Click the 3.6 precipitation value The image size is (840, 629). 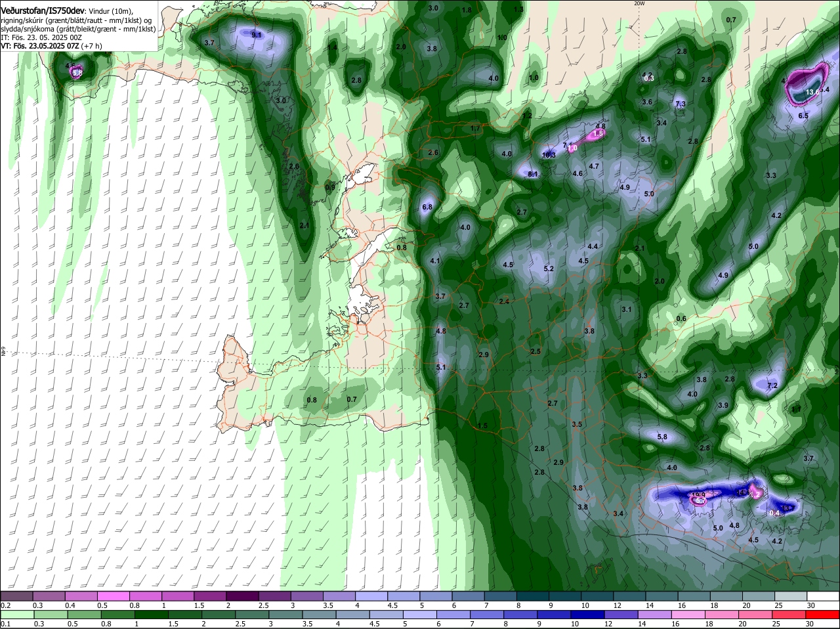click(x=647, y=102)
